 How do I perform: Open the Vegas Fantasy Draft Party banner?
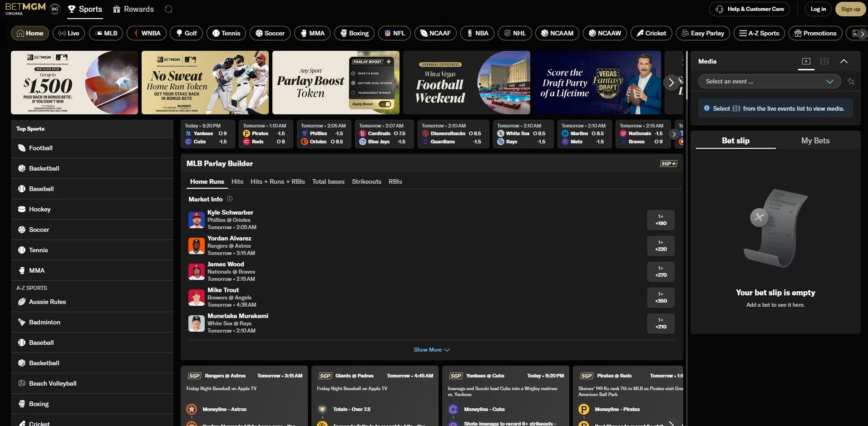click(x=597, y=83)
